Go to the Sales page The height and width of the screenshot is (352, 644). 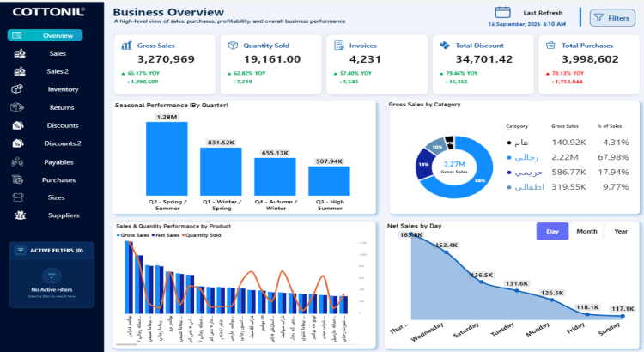tap(58, 54)
